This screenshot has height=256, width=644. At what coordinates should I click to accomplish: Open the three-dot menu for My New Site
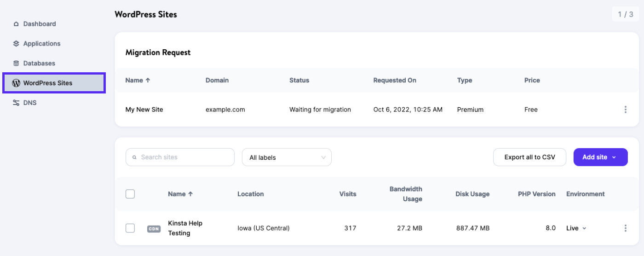click(x=625, y=110)
